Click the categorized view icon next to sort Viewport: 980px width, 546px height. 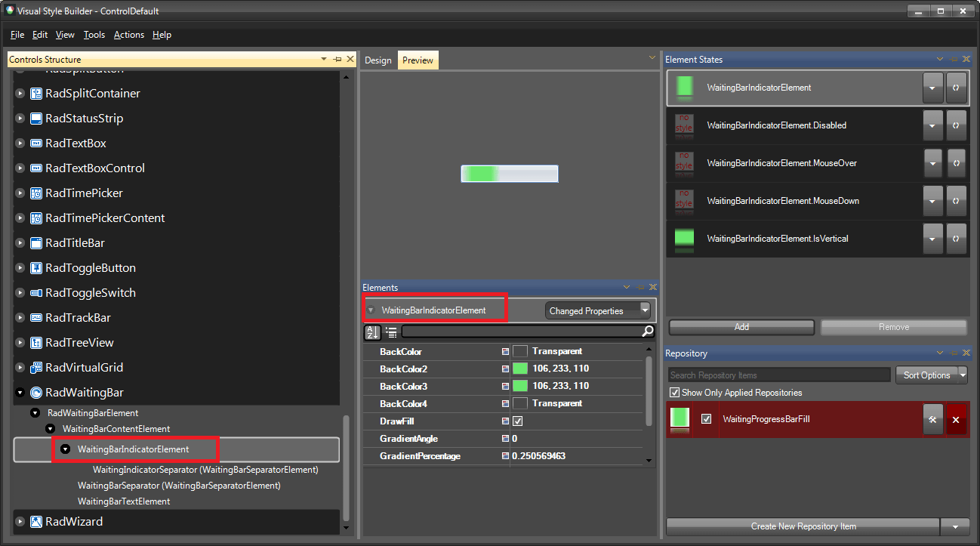390,332
